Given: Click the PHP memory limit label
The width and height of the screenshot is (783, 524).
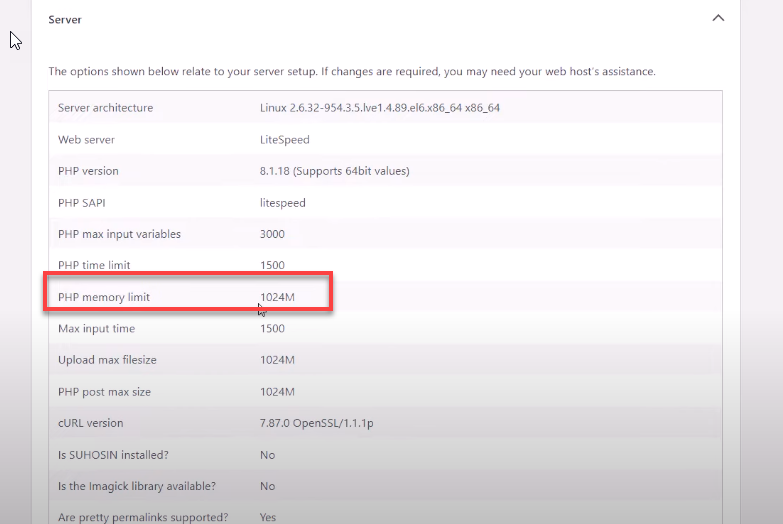Looking at the screenshot, I should pos(104,297).
